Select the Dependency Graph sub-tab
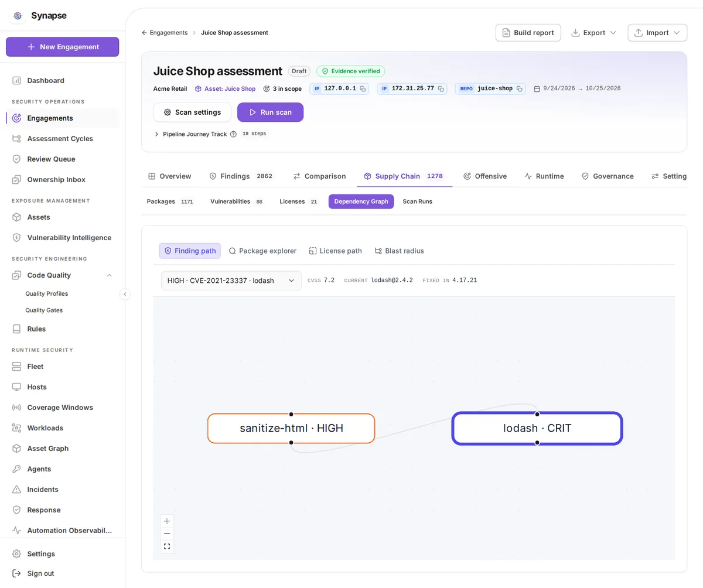This screenshot has width=703, height=588. (x=361, y=201)
